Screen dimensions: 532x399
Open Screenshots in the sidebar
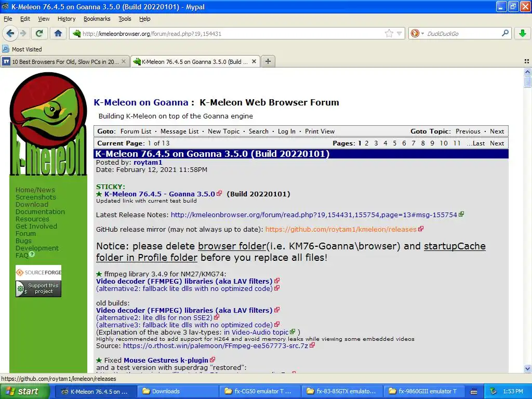36,197
